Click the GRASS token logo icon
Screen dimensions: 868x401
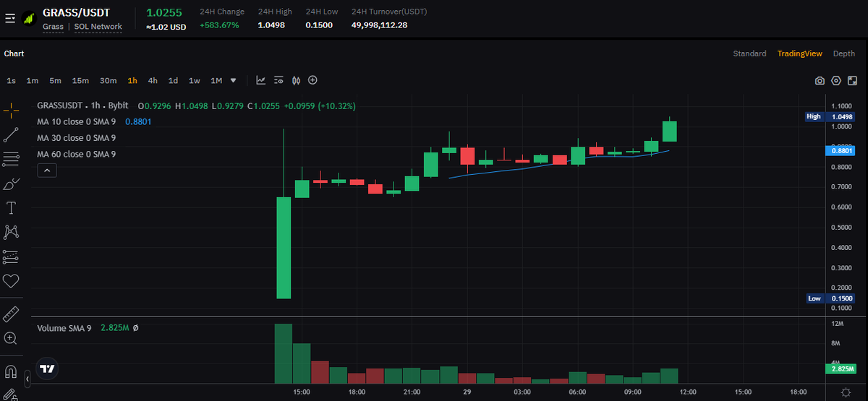coord(29,19)
